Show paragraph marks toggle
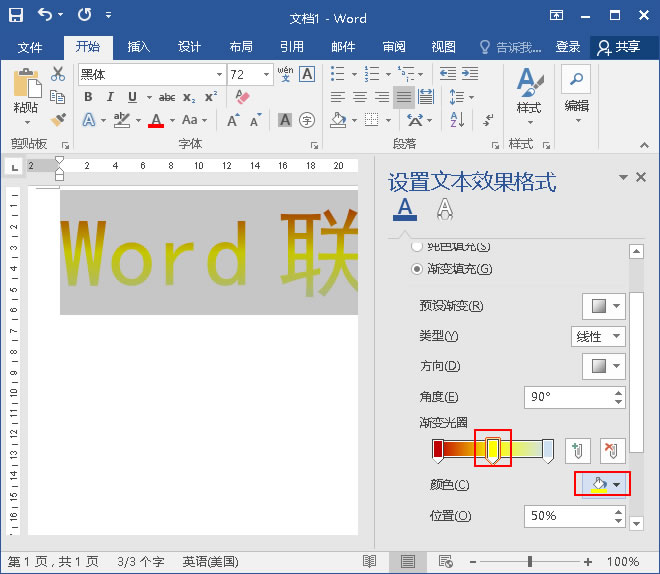660x574 pixels. click(488, 120)
